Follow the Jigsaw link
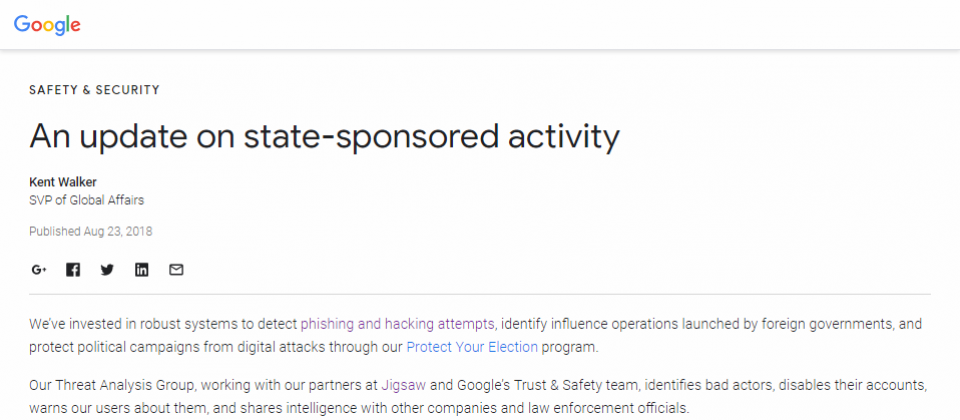960x420 pixels. coord(403,386)
